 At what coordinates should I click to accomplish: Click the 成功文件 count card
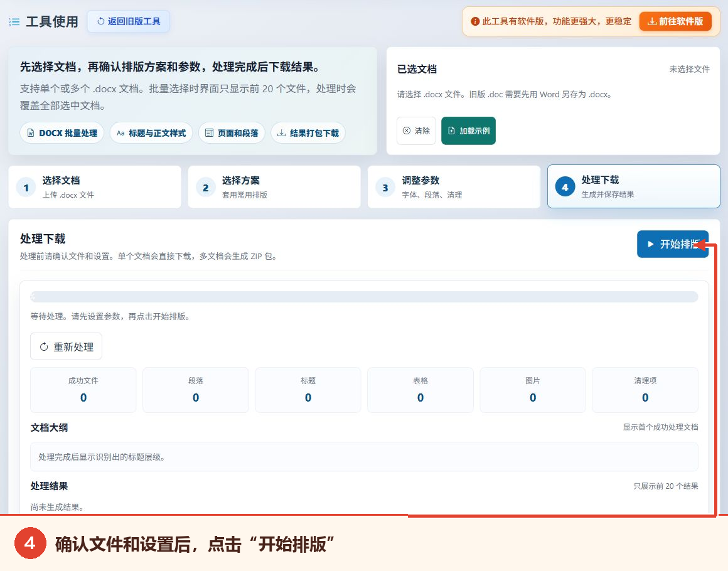(x=83, y=390)
